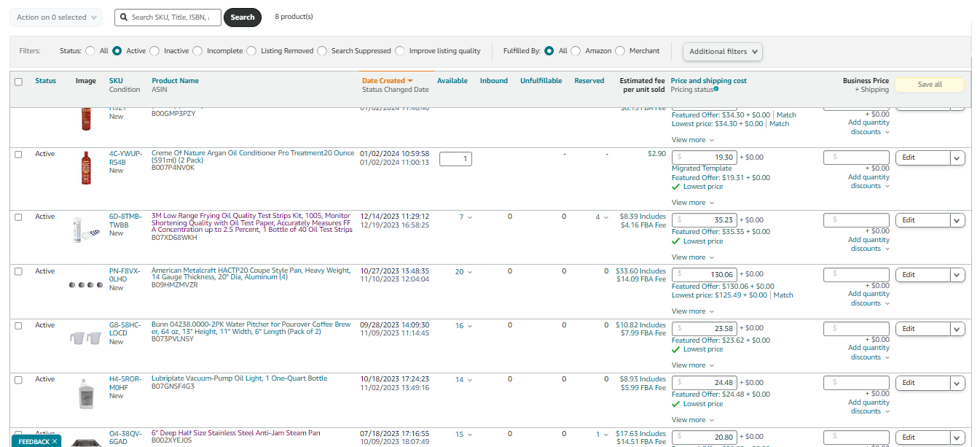The width and height of the screenshot is (980, 447).
Task: Check the select-all header checkbox
Action: [x=19, y=82]
